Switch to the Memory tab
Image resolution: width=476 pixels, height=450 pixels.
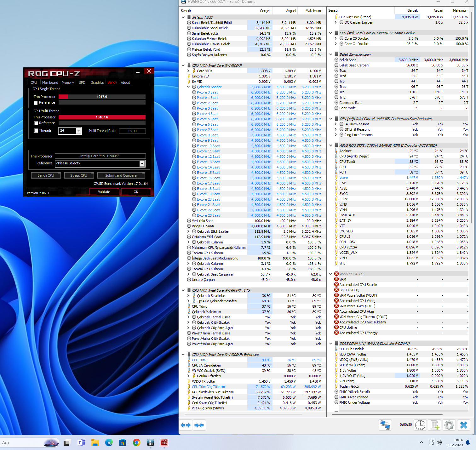coord(68,83)
